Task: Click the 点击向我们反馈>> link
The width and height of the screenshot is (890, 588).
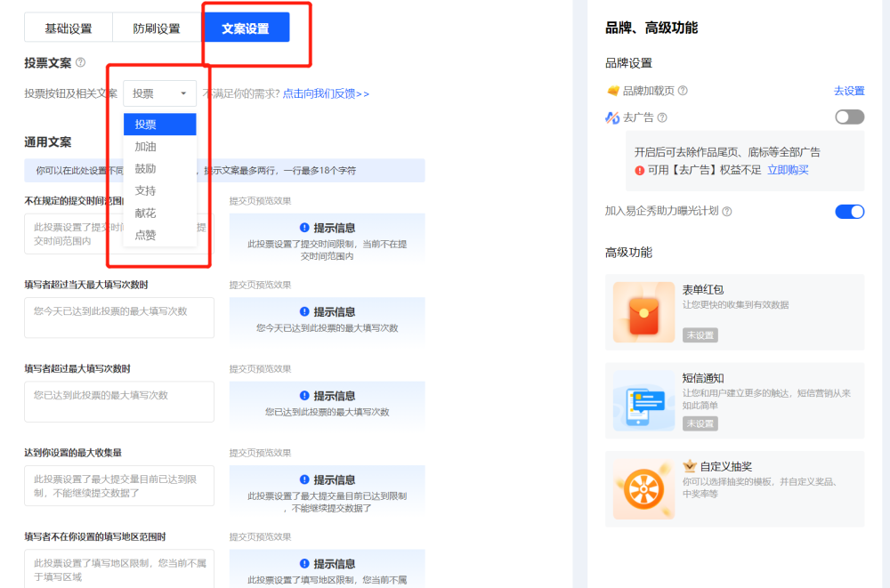Action: tap(326, 93)
